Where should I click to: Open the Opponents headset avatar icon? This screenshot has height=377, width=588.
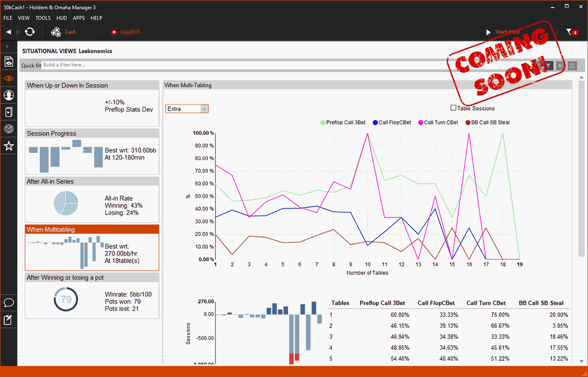click(x=9, y=95)
